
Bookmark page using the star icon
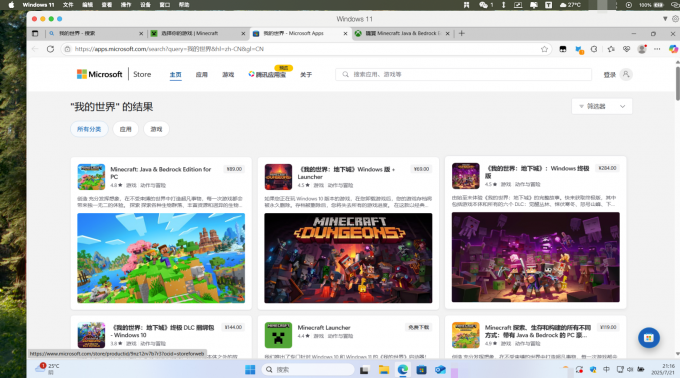tap(544, 49)
